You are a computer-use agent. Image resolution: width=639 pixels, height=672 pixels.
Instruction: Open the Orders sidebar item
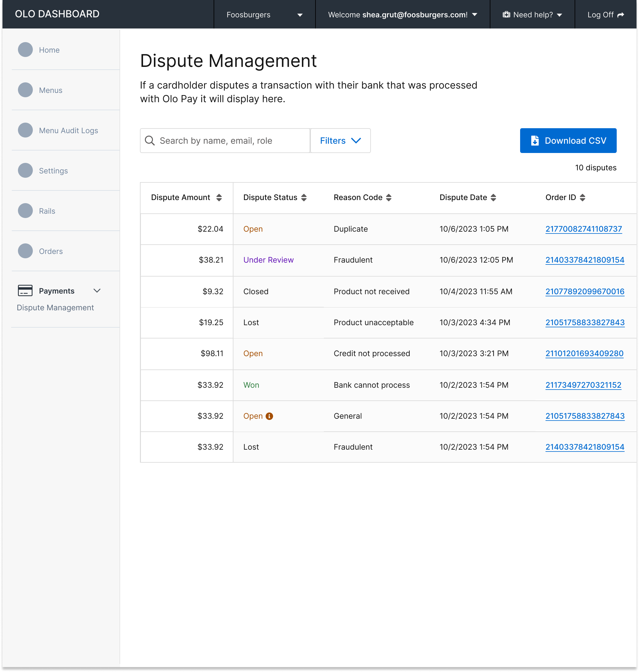tap(51, 251)
